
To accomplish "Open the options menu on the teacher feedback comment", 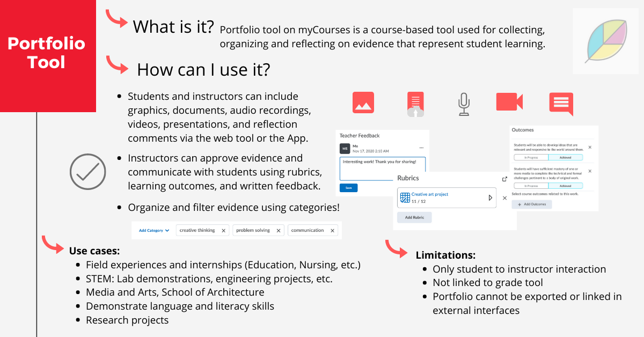I will [421, 148].
